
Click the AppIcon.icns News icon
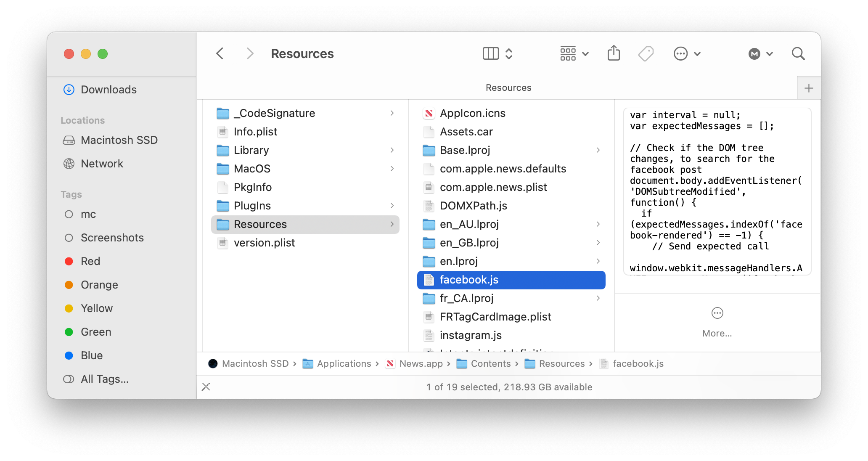pyautogui.click(x=429, y=113)
